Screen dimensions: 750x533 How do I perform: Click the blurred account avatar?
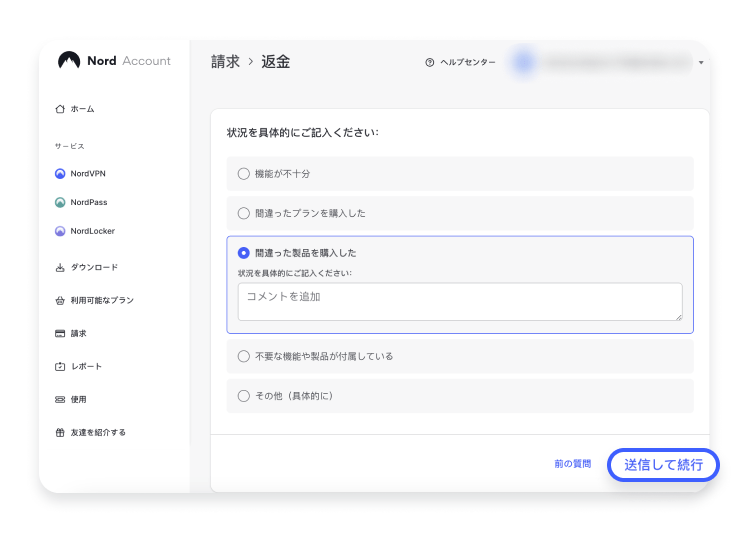click(524, 62)
